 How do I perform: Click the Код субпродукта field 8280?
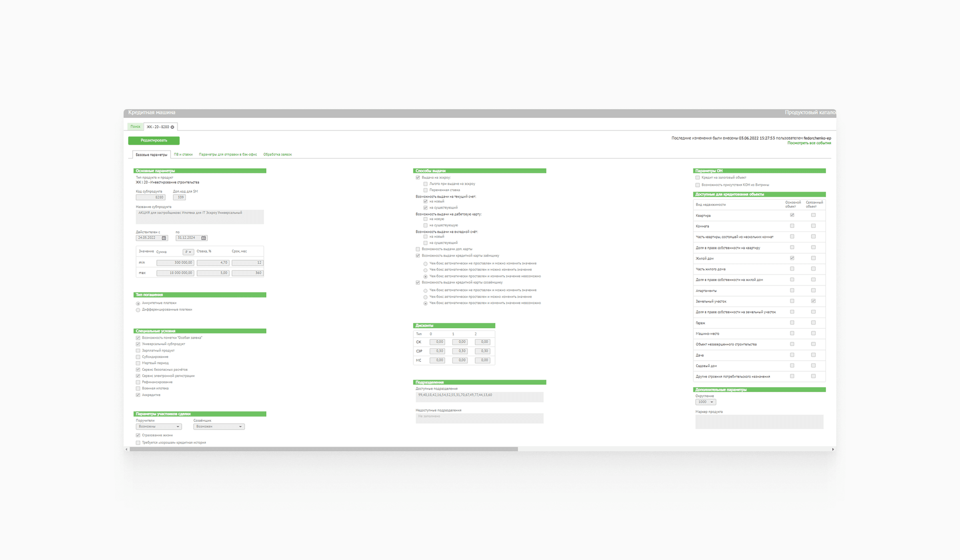pos(150,197)
